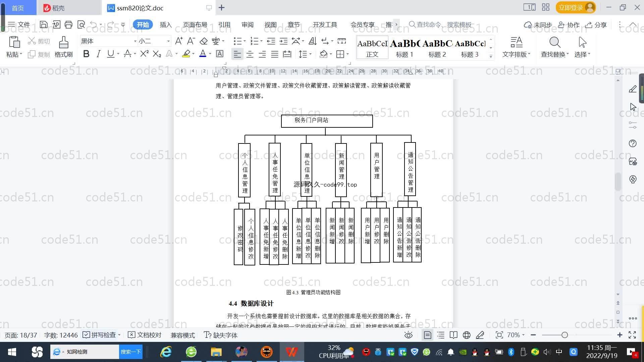Click the Cut scissors button

click(x=39, y=41)
